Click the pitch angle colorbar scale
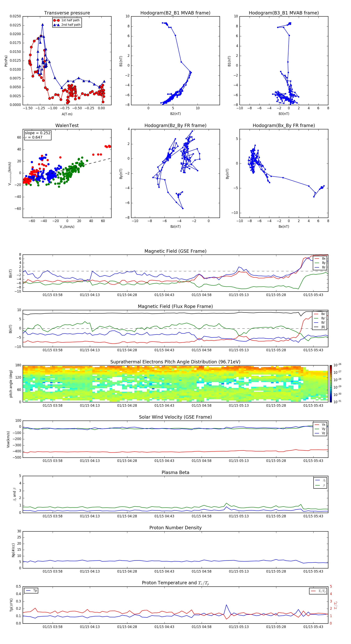351x644 pixels. click(x=331, y=384)
